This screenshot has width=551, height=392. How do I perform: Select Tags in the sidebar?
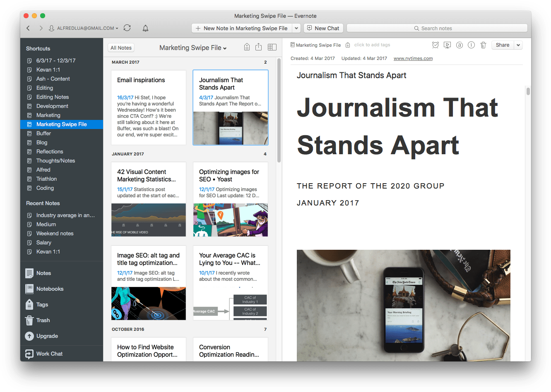click(42, 305)
